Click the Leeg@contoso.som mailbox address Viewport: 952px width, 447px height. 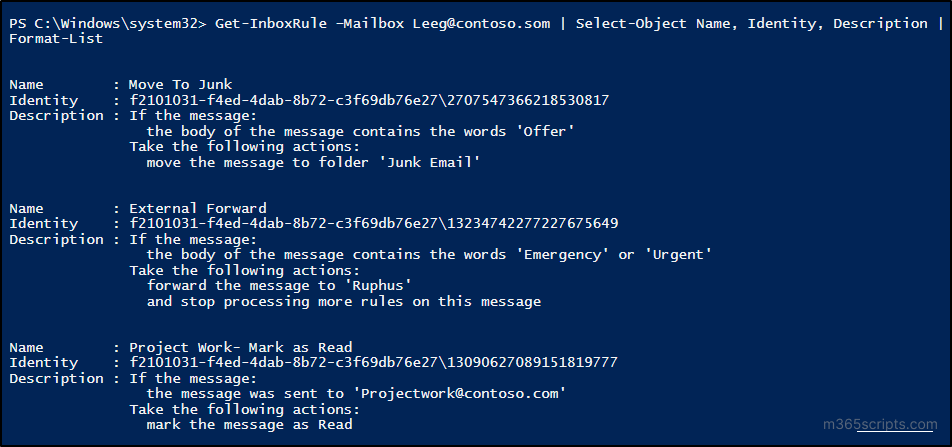click(481, 23)
